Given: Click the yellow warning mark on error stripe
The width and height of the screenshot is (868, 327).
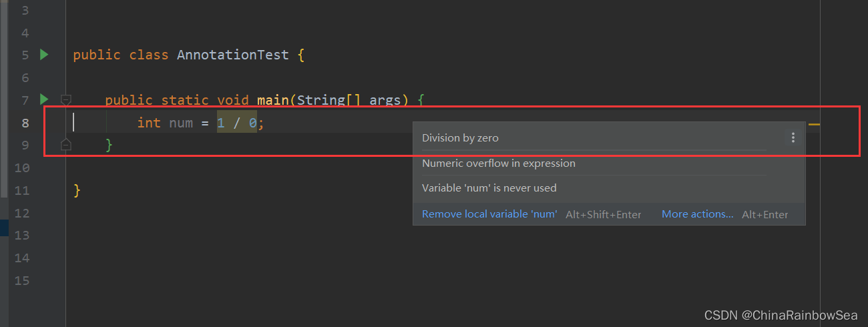Looking at the screenshot, I should click(x=814, y=124).
